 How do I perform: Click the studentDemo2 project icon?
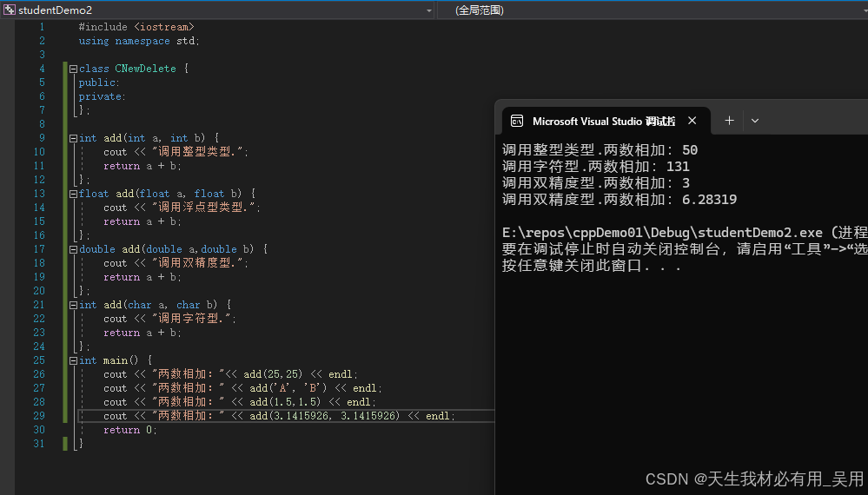(x=9, y=10)
